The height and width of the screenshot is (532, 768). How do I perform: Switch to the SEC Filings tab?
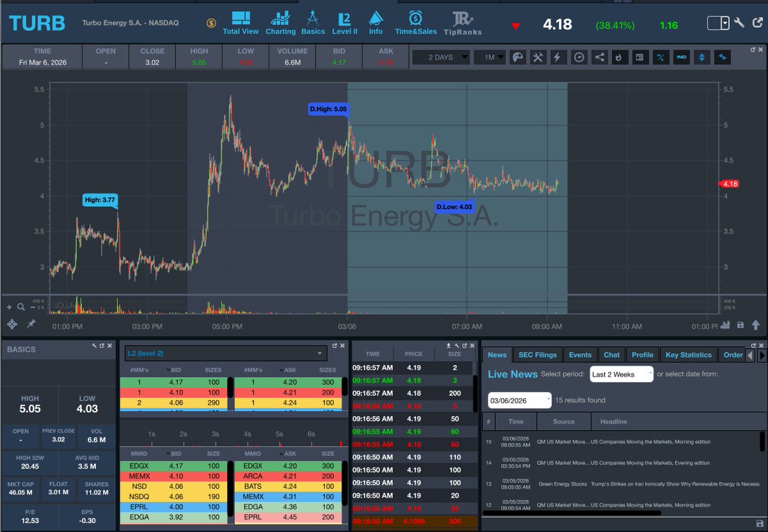coord(538,355)
